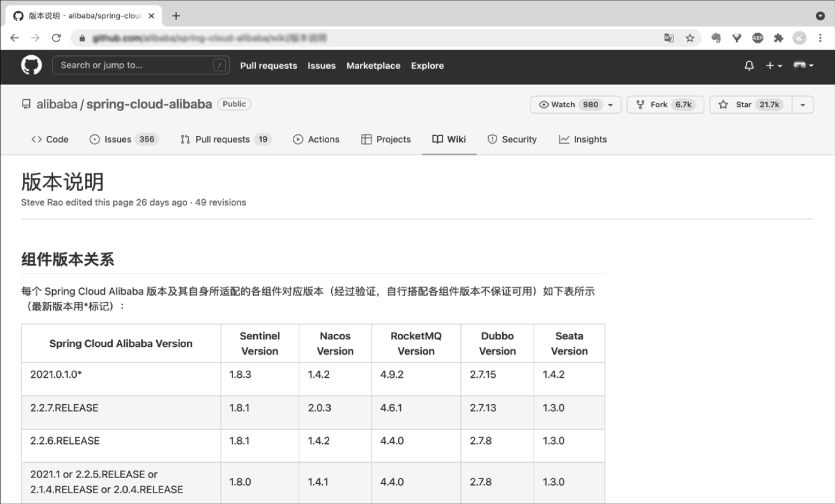Open the user avatar menu
Viewport: 835px width, 504px height.
click(x=803, y=65)
